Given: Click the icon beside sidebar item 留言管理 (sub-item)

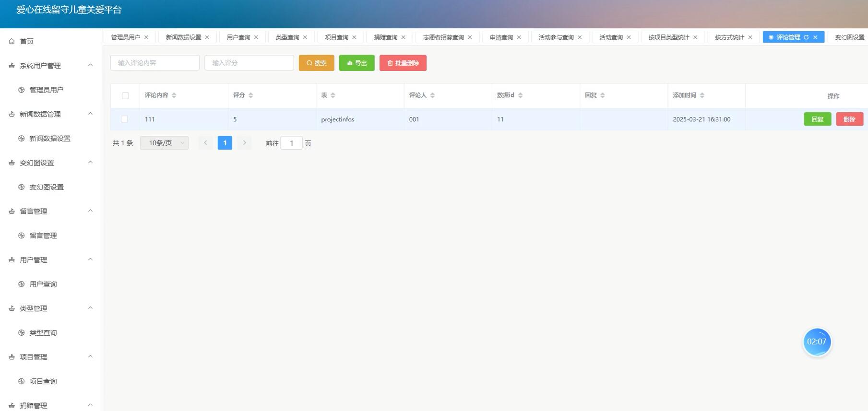Looking at the screenshot, I should 21,235.
